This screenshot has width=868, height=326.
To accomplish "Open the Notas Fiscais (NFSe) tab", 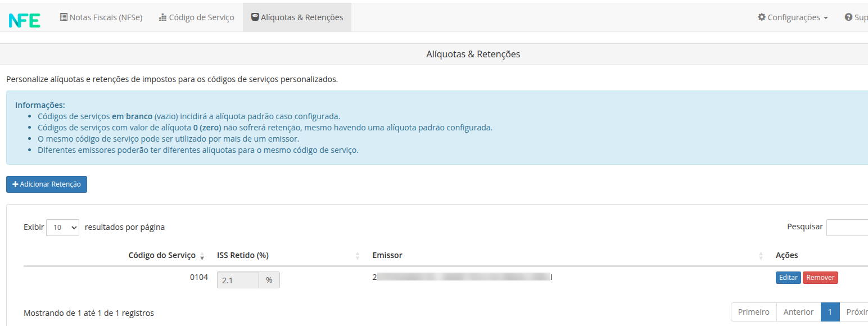I will (x=101, y=17).
